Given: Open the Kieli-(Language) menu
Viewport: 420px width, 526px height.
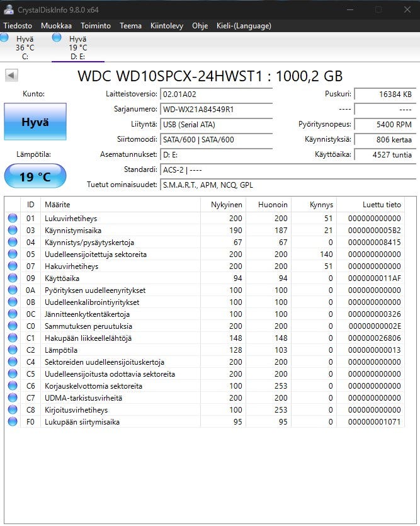Looking at the screenshot, I should tap(244, 26).
